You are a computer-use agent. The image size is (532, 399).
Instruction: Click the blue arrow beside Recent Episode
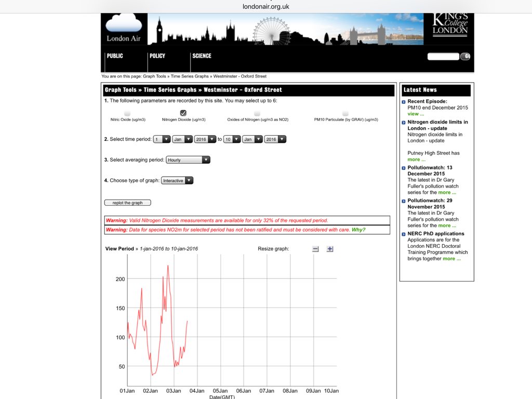tap(404, 101)
